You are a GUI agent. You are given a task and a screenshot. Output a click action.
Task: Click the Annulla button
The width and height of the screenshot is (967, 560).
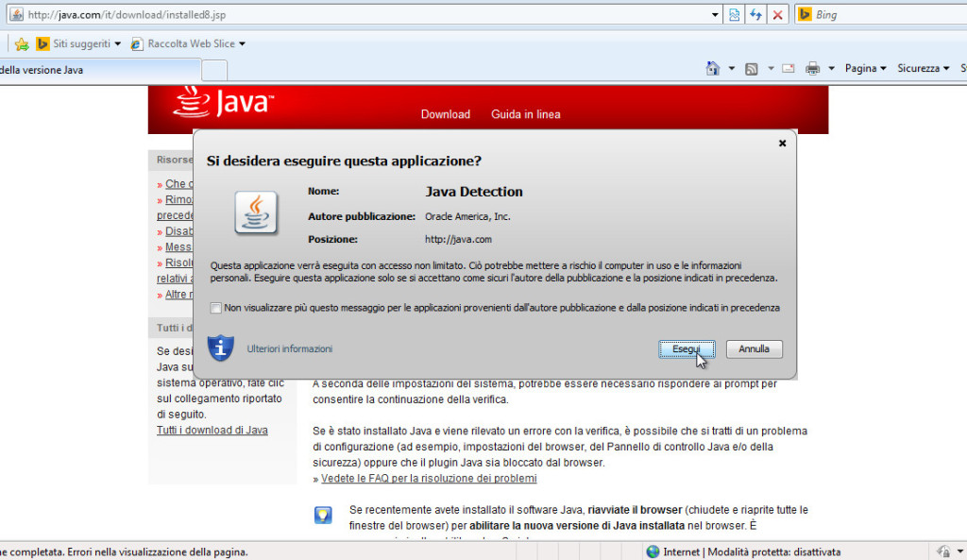pos(754,349)
